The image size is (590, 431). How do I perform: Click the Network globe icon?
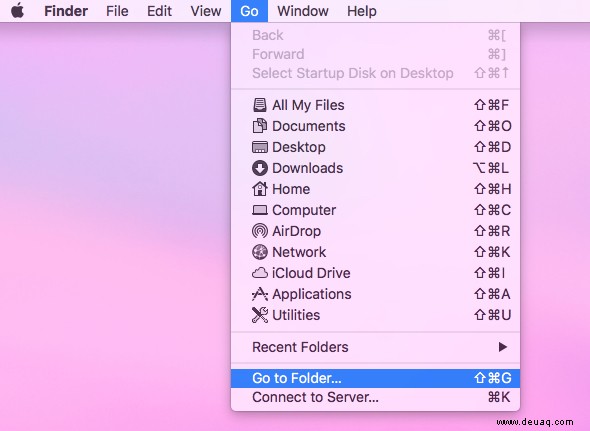click(260, 252)
